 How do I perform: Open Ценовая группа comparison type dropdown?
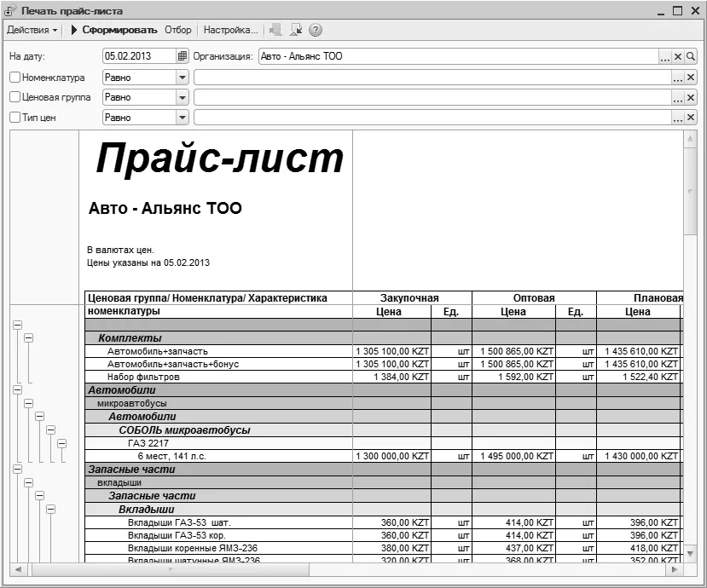pyautogui.click(x=183, y=97)
